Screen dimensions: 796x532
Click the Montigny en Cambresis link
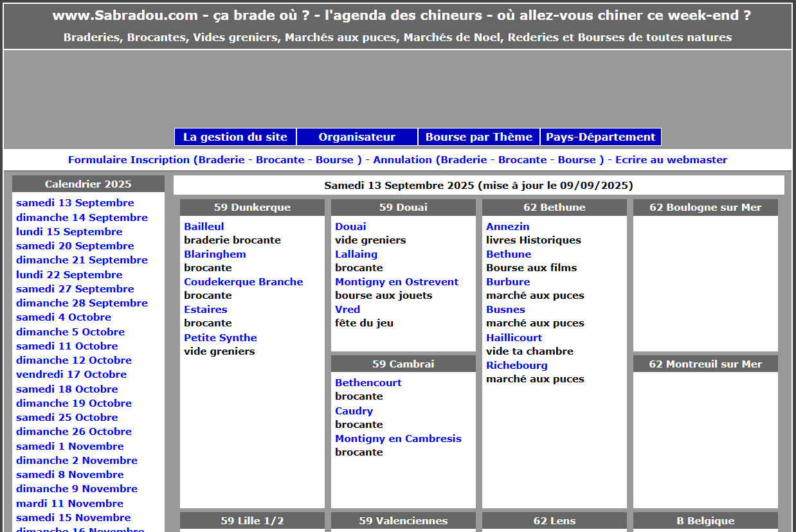click(x=398, y=439)
